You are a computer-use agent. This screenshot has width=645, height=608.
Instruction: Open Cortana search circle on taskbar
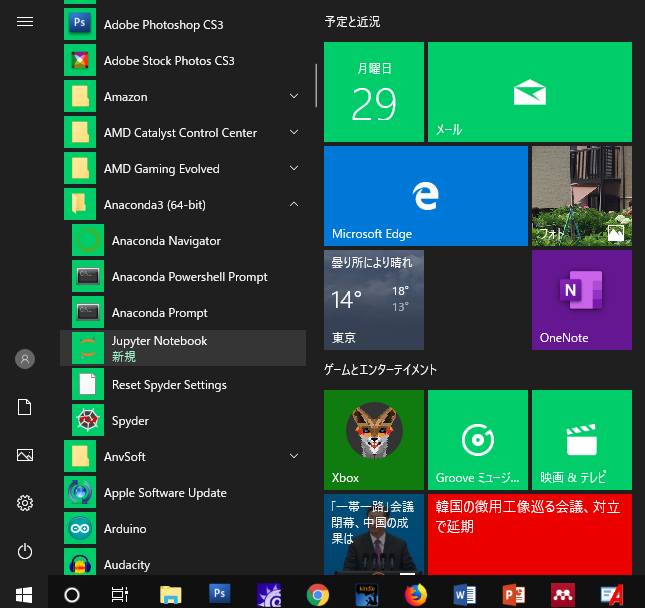(x=72, y=594)
